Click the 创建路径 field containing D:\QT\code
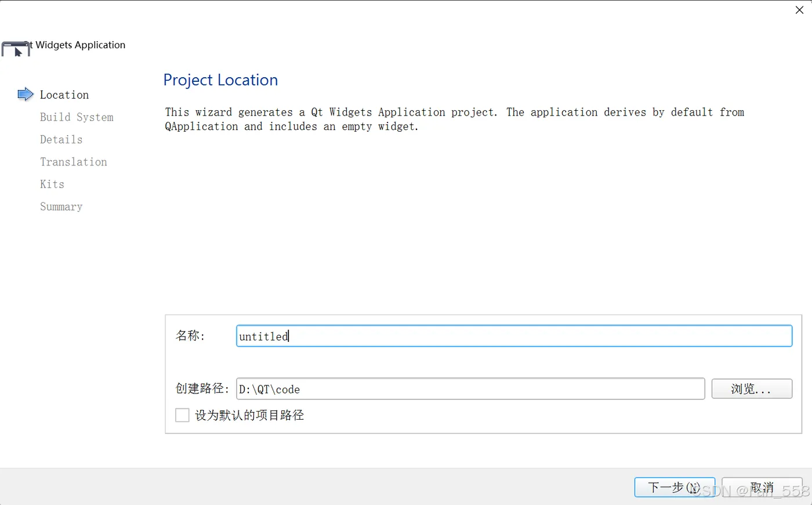Screen dimensions: 812x505 coord(470,389)
